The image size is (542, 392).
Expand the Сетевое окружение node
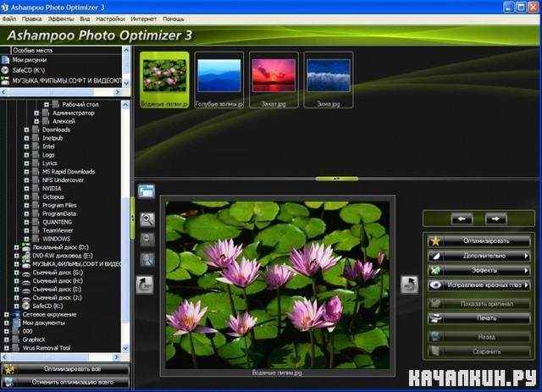pos(6,315)
